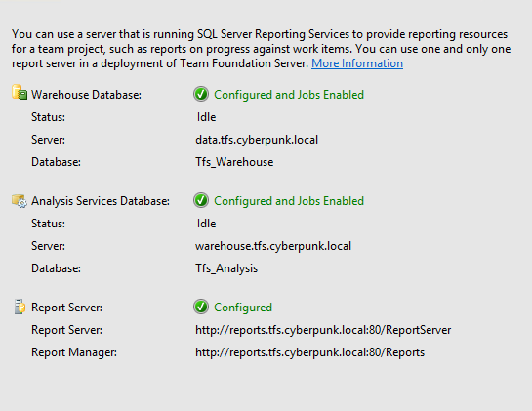Click the ReportServer URL on port 80
Screen dimensions: 532x411
(x=323, y=330)
